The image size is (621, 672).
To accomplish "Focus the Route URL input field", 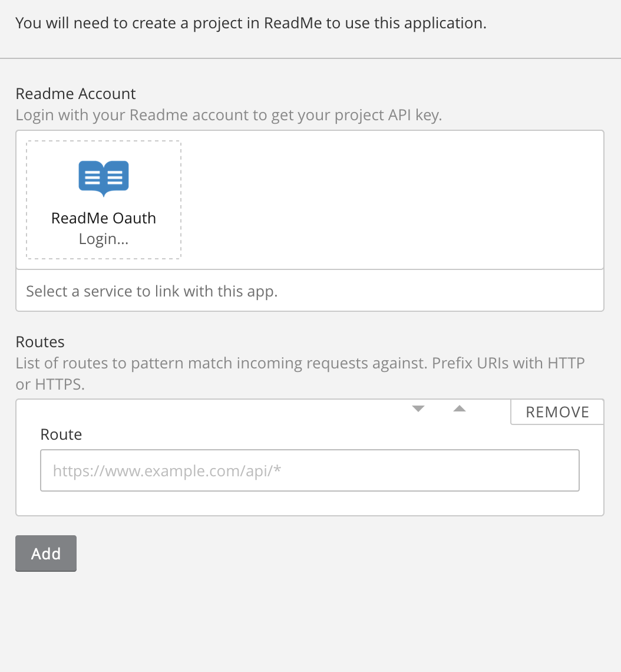I will pyautogui.click(x=310, y=470).
